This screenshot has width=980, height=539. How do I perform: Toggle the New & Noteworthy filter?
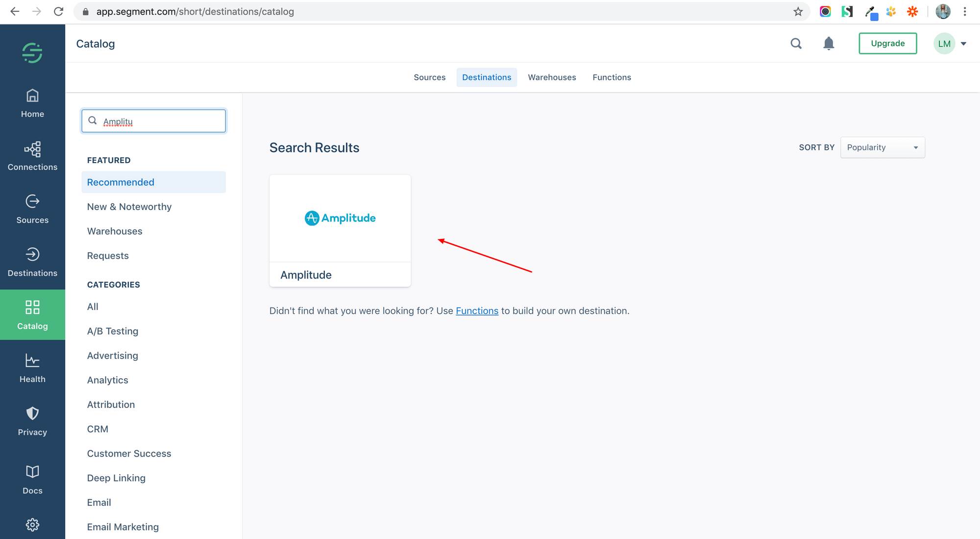click(x=129, y=207)
